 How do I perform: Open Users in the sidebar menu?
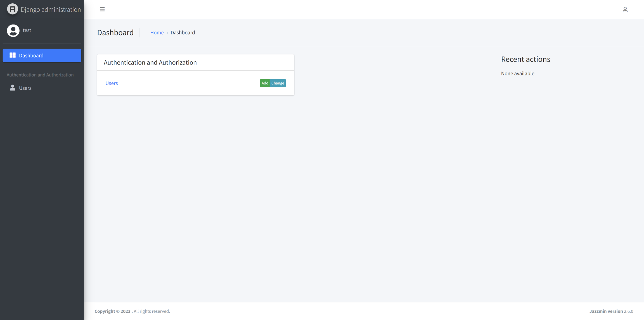pyautogui.click(x=25, y=88)
